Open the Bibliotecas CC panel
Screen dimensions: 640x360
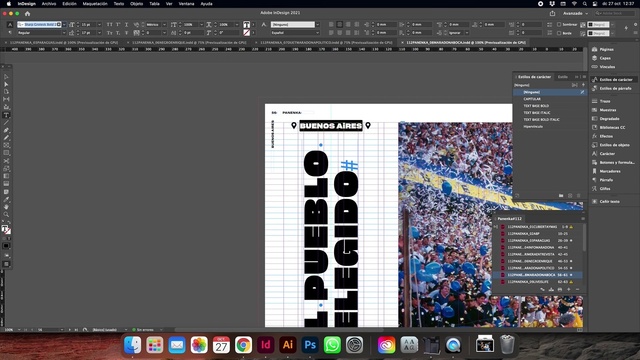(x=609, y=127)
